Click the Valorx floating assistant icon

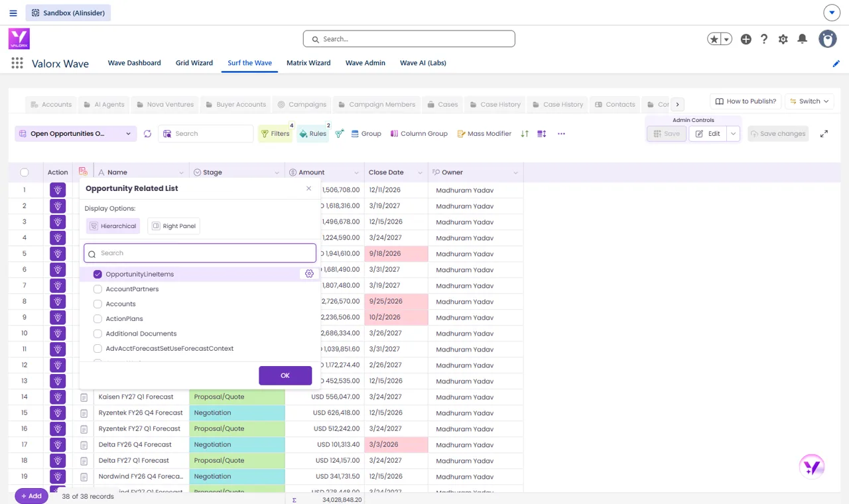coord(812,467)
